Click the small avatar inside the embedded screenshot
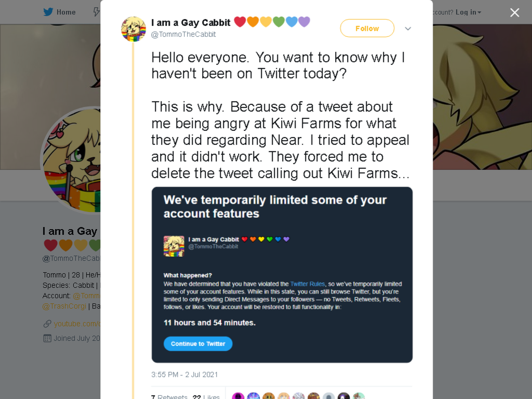This screenshot has width=532, height=399. click(x=174, y=246)
